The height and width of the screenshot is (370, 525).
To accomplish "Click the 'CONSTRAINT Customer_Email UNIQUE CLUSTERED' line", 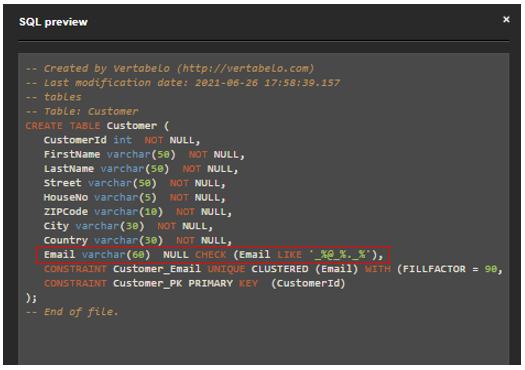I will [273, 270].
